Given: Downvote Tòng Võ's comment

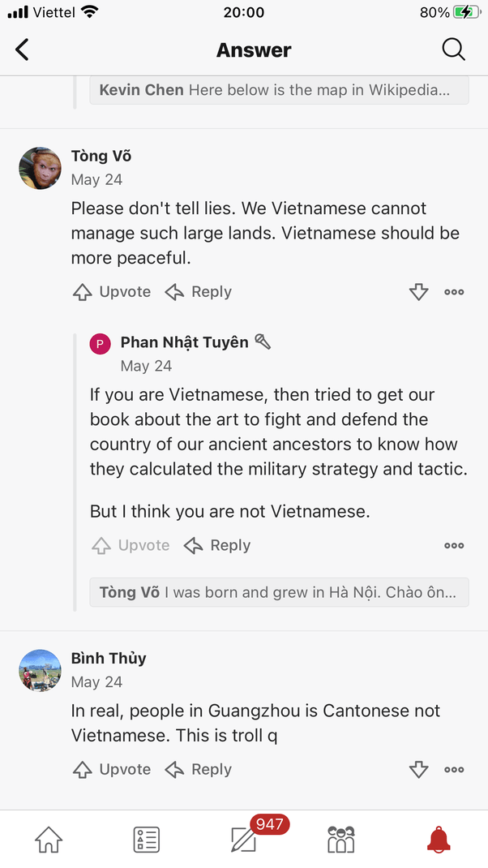Looking at the screenshot, I should click(x=418, y=292).
